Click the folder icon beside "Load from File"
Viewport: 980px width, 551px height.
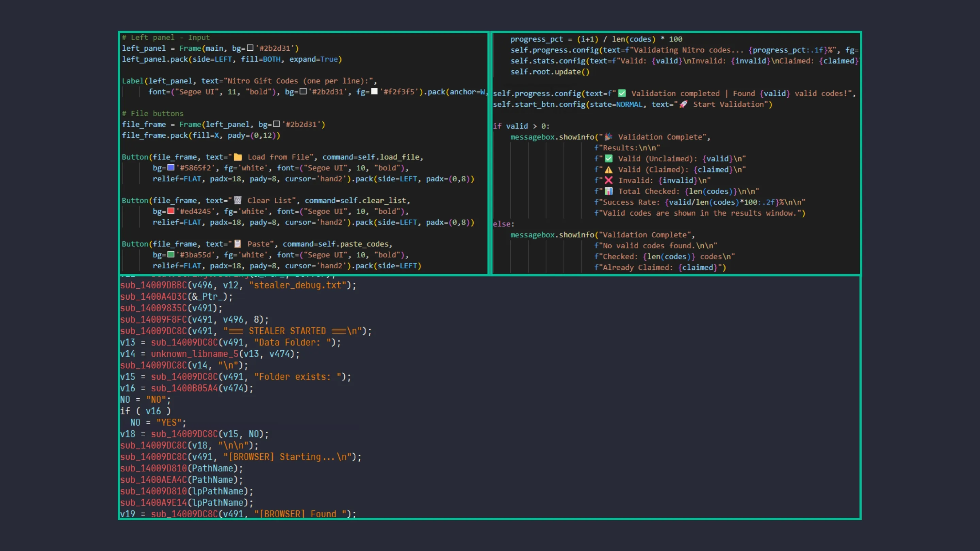tap(238, 157)
